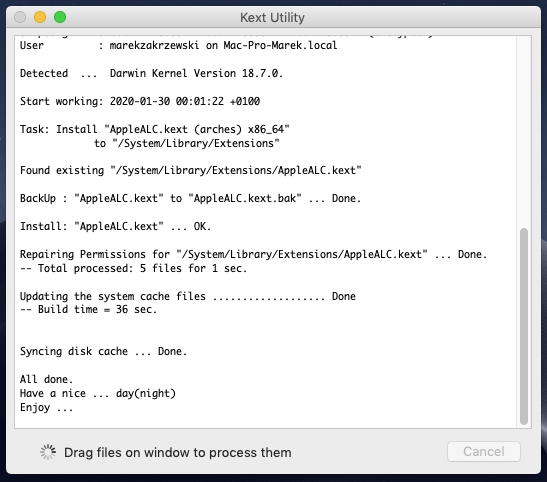This screenshot has height=482, width=547.
Task: Click the 'Start working' timestamp line
Action: (x=140, y=101)
